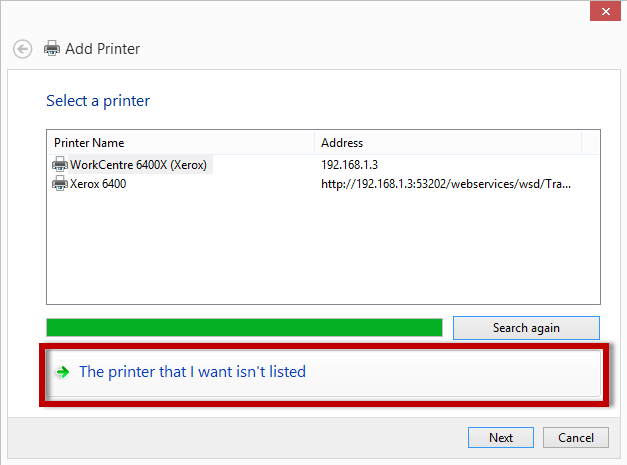The image size is (627, 465).
Task: Select the Xerox 6400 printer name
Action: (98, 184)
